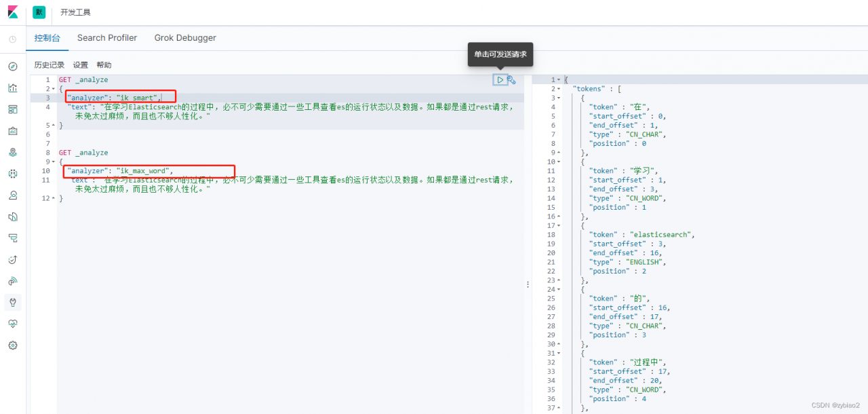Collapse block at editor line 5 fold arrow

click(53, 126)
